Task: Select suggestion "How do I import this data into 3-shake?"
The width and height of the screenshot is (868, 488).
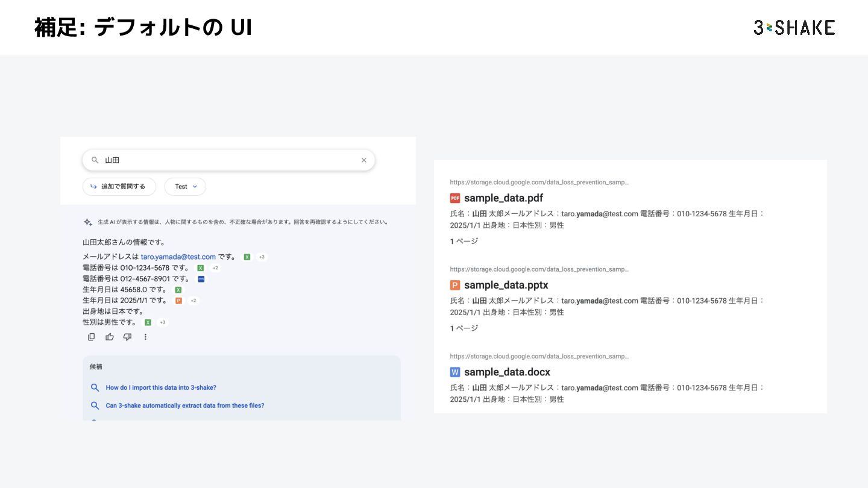Action: [161, 387]
